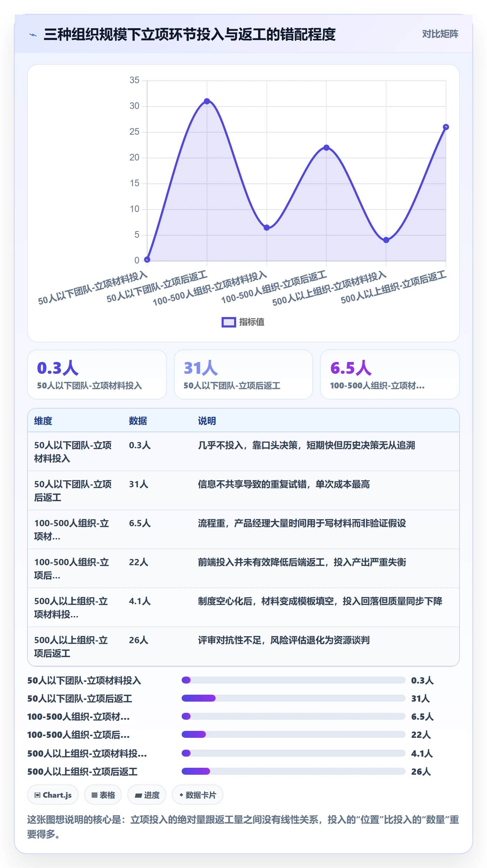Click progress bar for 500人以上组织-立项后返工
487x868 pixels.
294,771
